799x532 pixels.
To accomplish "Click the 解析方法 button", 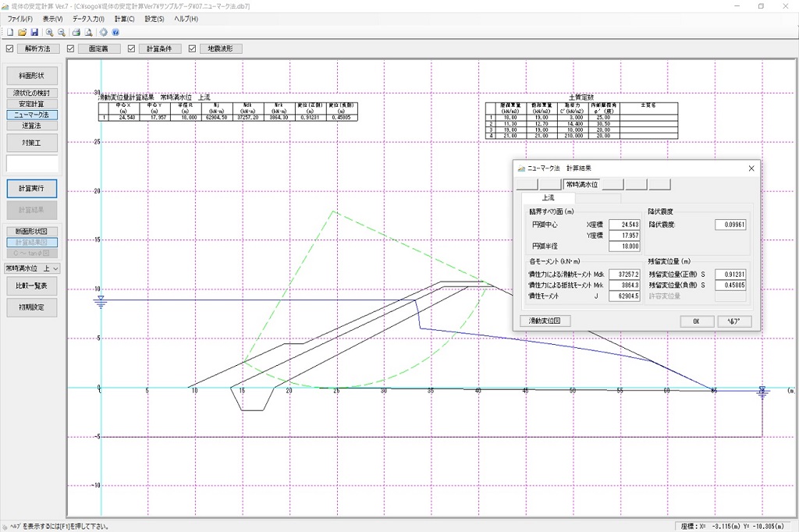I will click(37, 49).
